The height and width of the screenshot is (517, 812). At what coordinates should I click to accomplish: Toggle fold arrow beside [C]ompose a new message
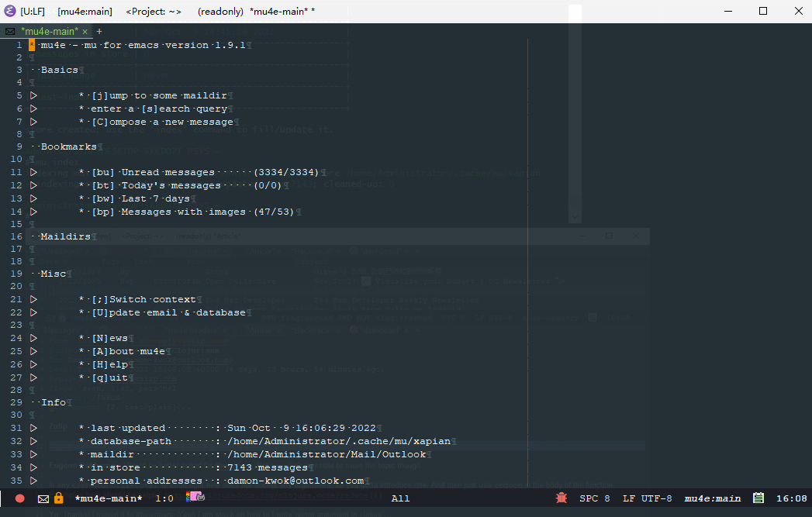click(33, 122)
